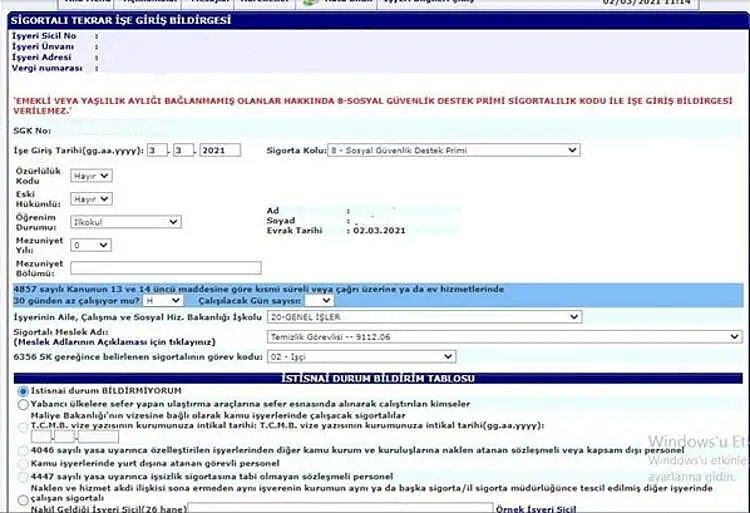Screen dimensions: 750x513
Task: Click the T.C.M.B. vize date year field
Action: (98, 437)
